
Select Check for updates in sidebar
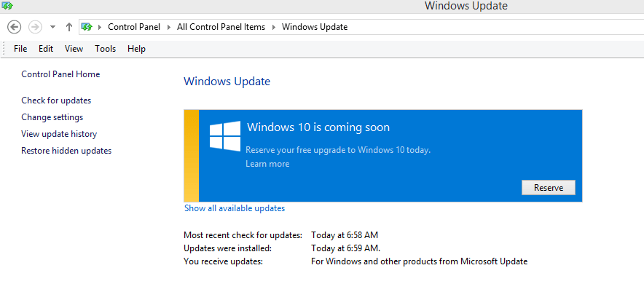56,100
